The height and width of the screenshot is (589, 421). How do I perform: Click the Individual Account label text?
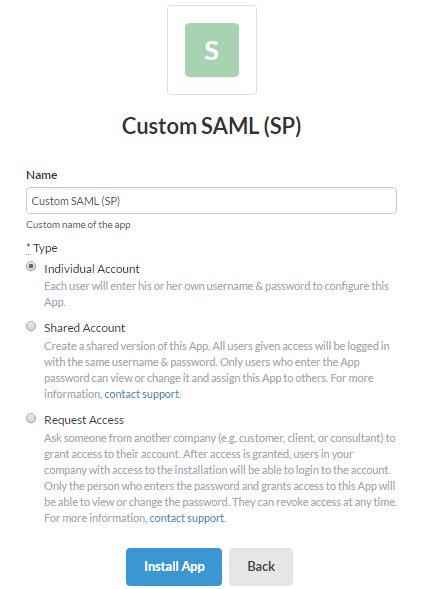coord(92,269)
